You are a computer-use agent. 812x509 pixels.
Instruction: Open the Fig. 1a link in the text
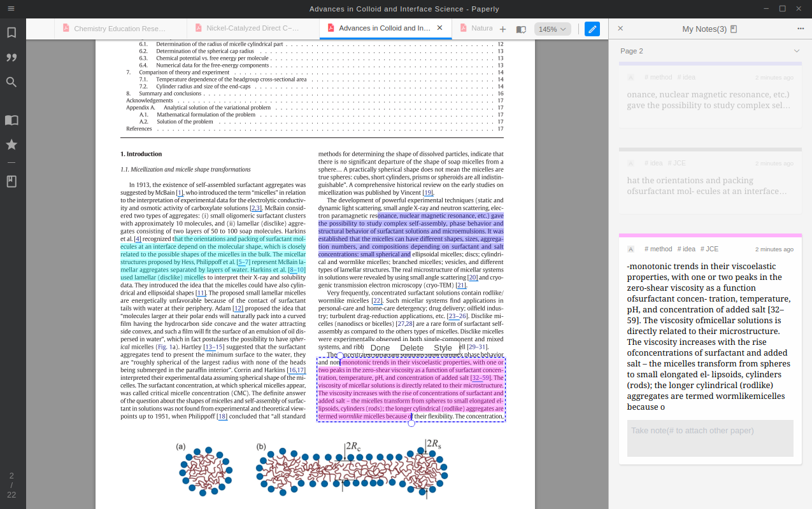coord(167,347)
